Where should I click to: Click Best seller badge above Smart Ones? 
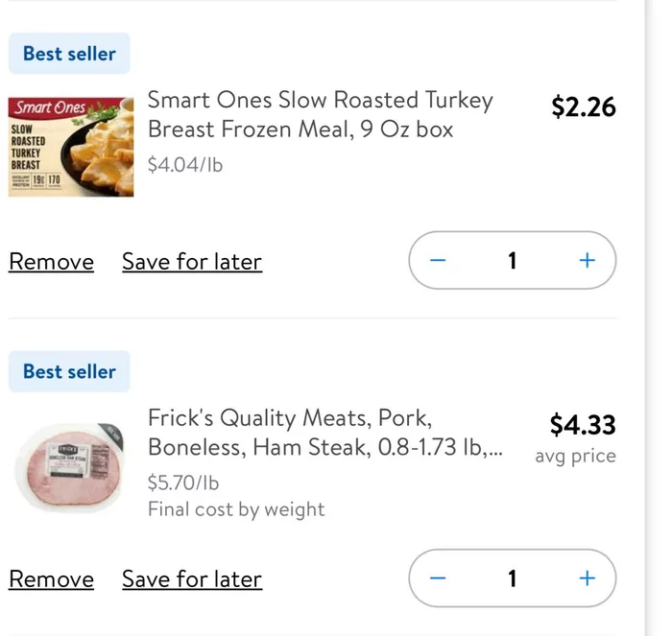[x=69, y=54]
